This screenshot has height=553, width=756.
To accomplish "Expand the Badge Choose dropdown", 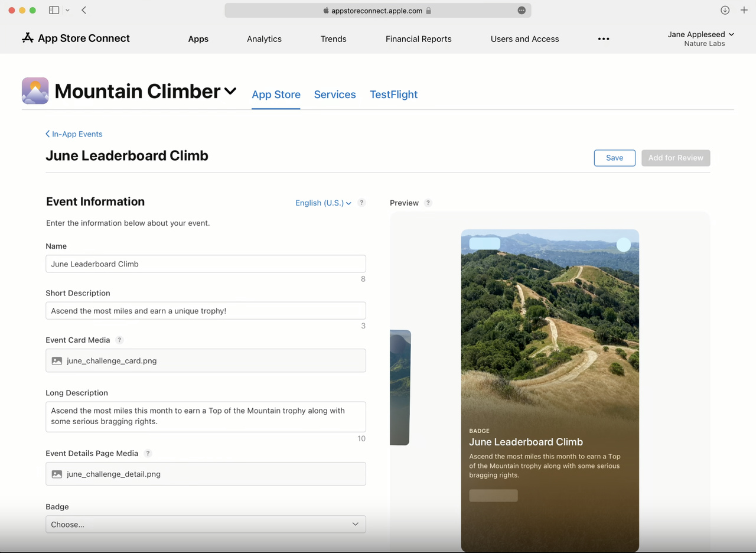I will point(206,524).
